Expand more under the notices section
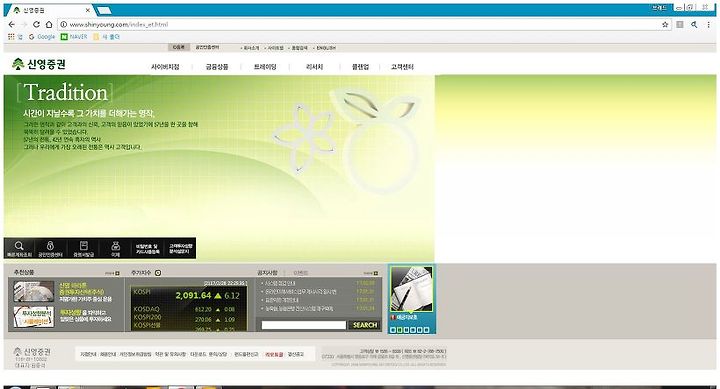 point(371,273)
